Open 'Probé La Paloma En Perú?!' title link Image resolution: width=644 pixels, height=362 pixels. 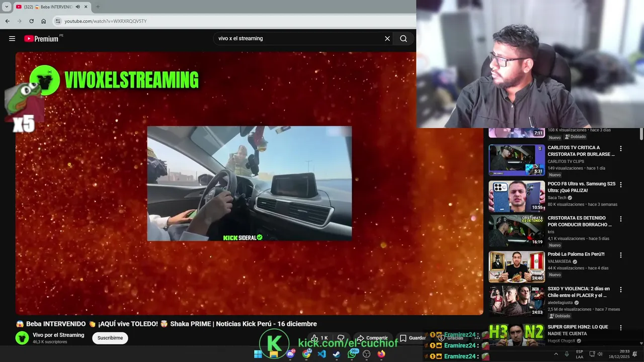coord(576,254)
